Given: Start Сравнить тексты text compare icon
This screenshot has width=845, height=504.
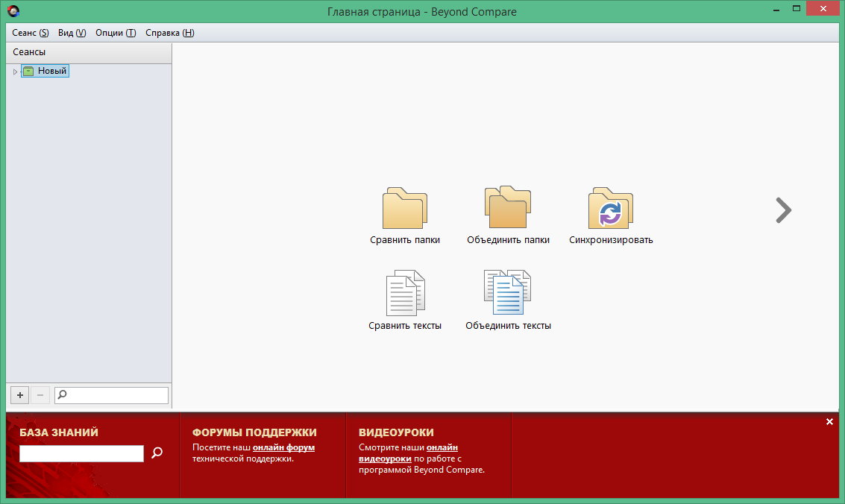Looking at the screenshot, I should (404, 294).
